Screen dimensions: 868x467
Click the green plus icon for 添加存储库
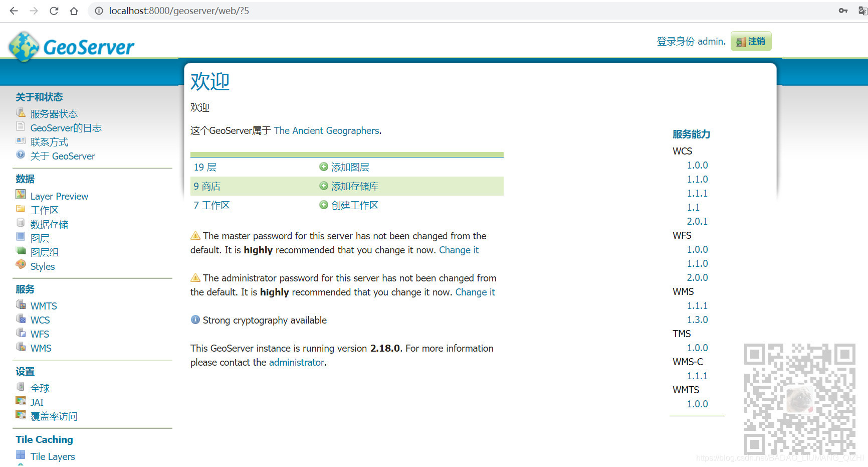click(324, 186)
